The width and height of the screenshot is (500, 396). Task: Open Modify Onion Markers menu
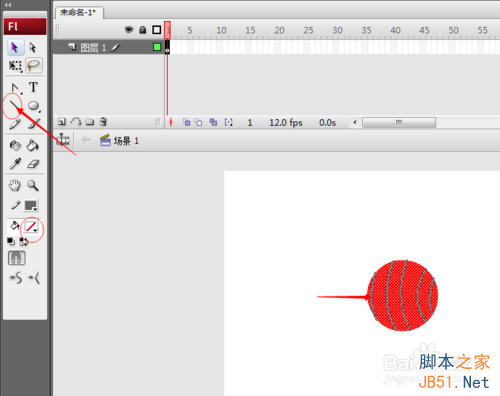point(228,122)
